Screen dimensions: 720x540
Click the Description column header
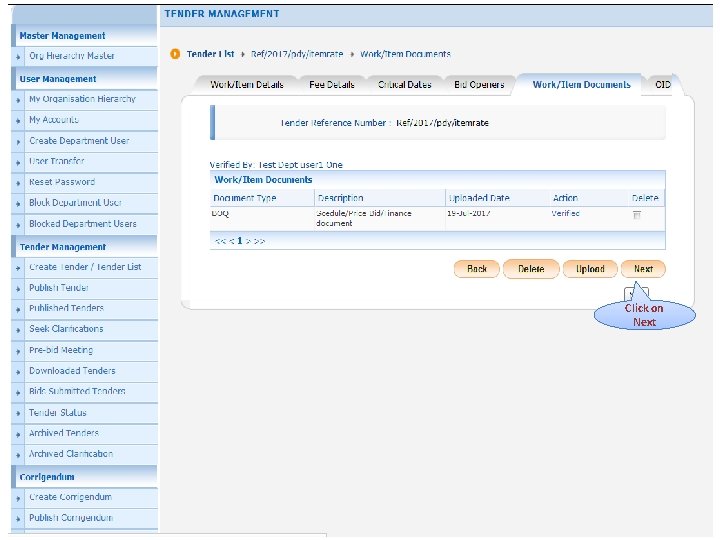pos(340,198)
